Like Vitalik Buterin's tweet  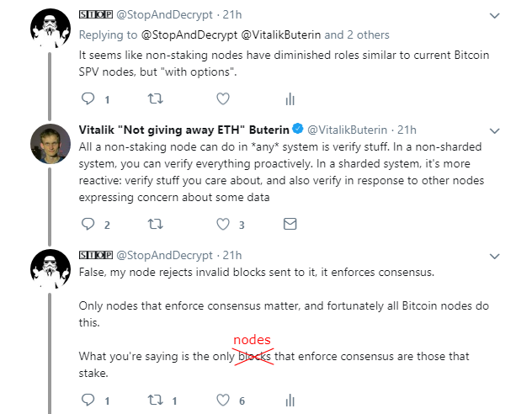(223, 224)
